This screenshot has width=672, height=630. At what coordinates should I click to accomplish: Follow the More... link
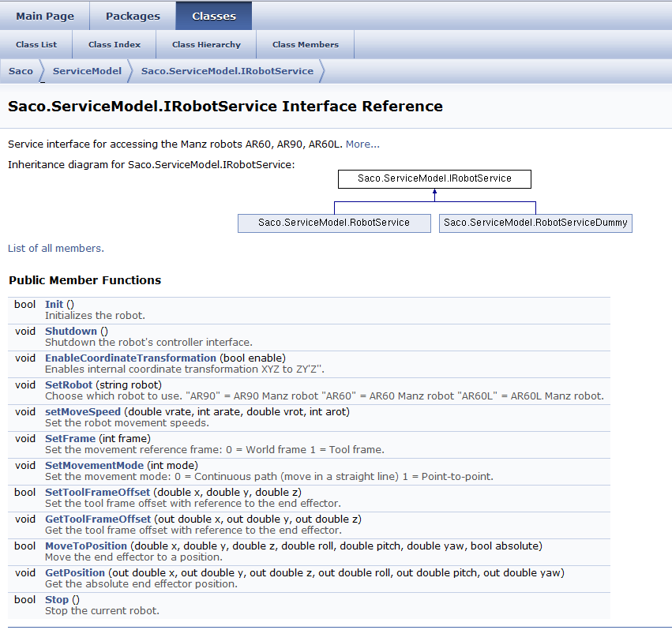[362, 144]
